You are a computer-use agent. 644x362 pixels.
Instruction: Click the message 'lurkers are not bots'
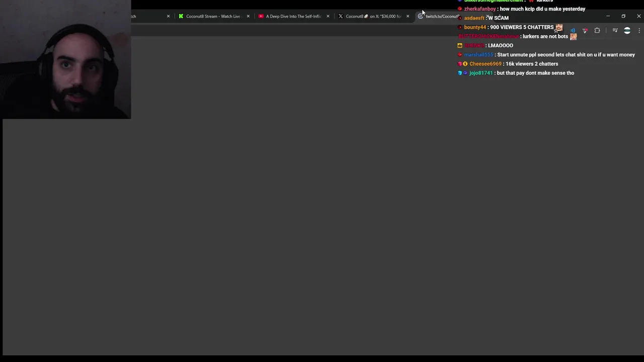point(545,37)
